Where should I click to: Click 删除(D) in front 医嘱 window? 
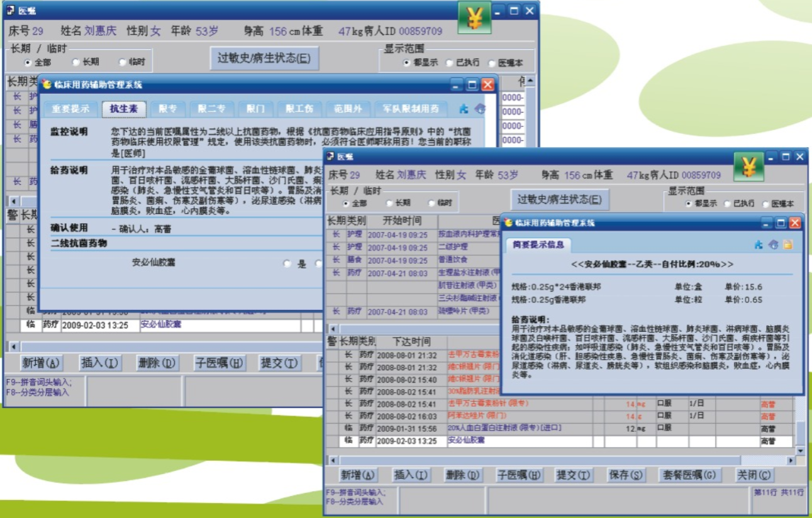coord(462,475)
